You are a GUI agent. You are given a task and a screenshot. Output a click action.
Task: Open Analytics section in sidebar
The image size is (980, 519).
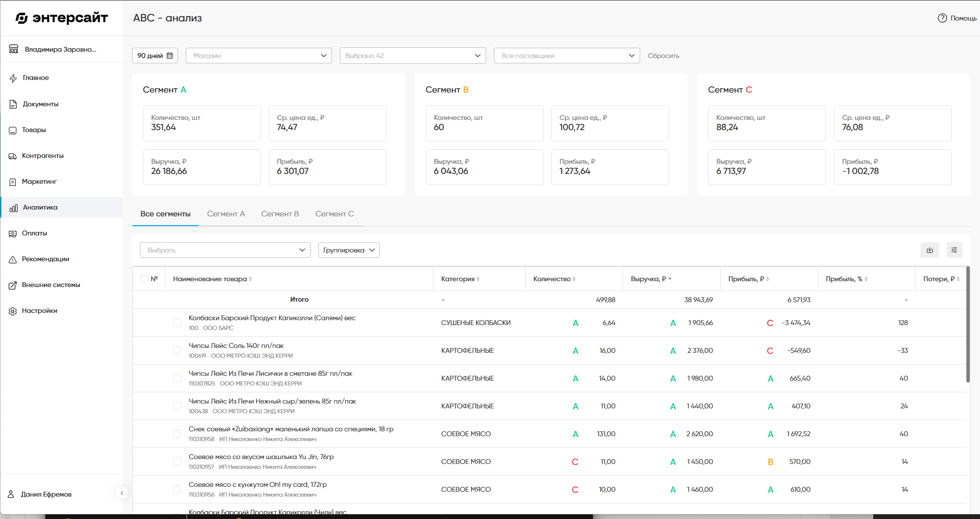point(40,208)
